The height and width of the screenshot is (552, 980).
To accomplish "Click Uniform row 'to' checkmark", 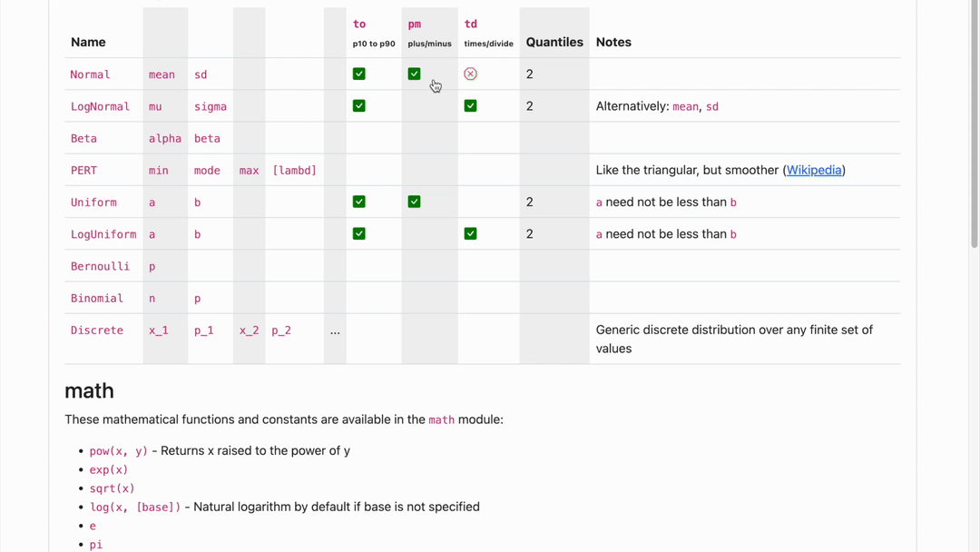I will (359, 202).
